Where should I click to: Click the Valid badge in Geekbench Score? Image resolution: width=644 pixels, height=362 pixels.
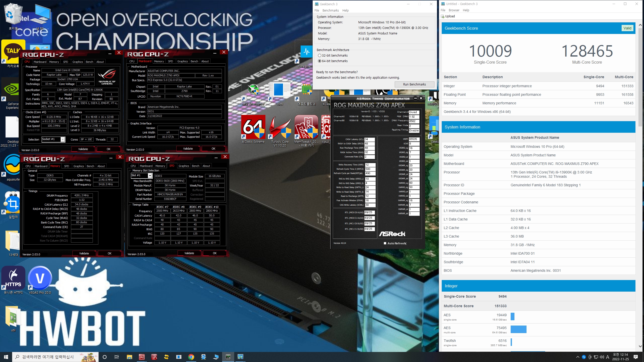coord(627,28)
